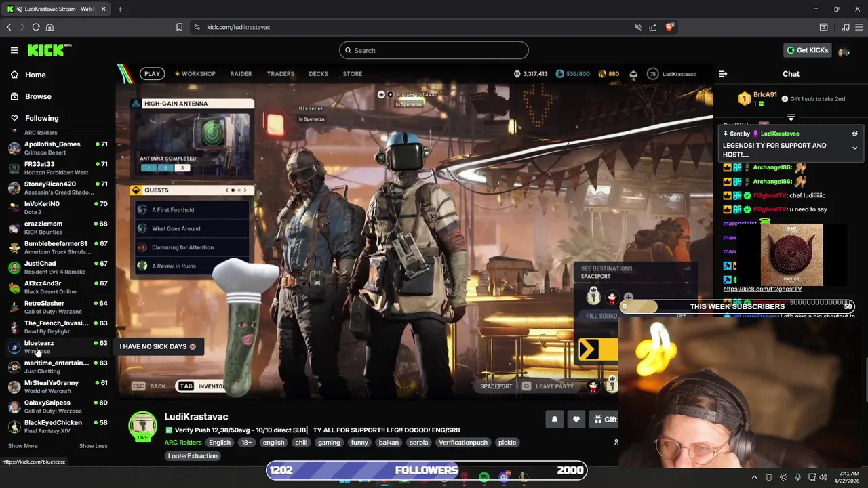Click the share icon in the address bar
The height and width of the screenshot is (488, 868).
click(x=652, y=27)
